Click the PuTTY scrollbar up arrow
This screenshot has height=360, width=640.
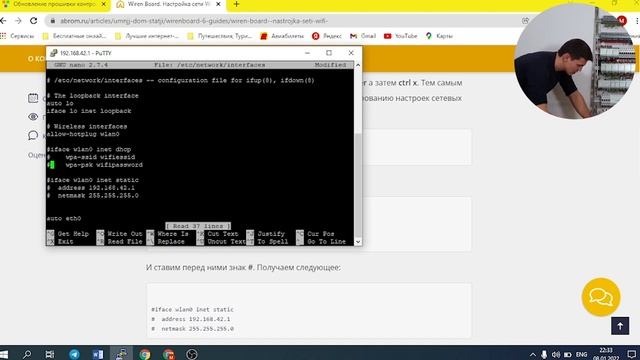click(358, 65)
